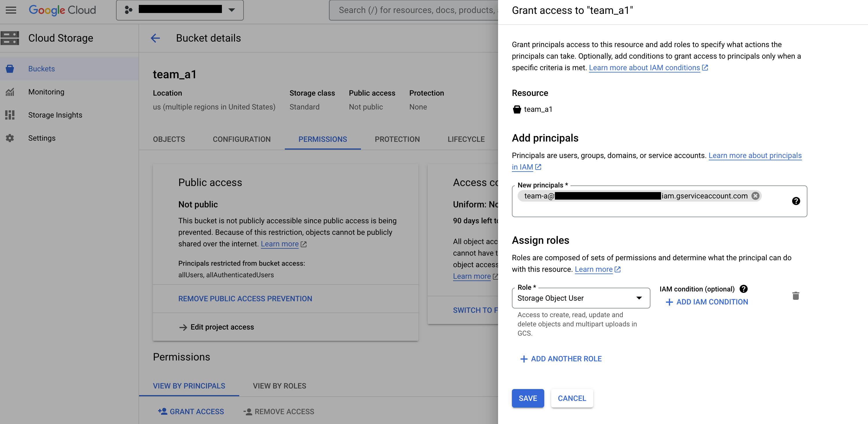
Task: Click the help icon in New principals field
Action: [796, 201]
